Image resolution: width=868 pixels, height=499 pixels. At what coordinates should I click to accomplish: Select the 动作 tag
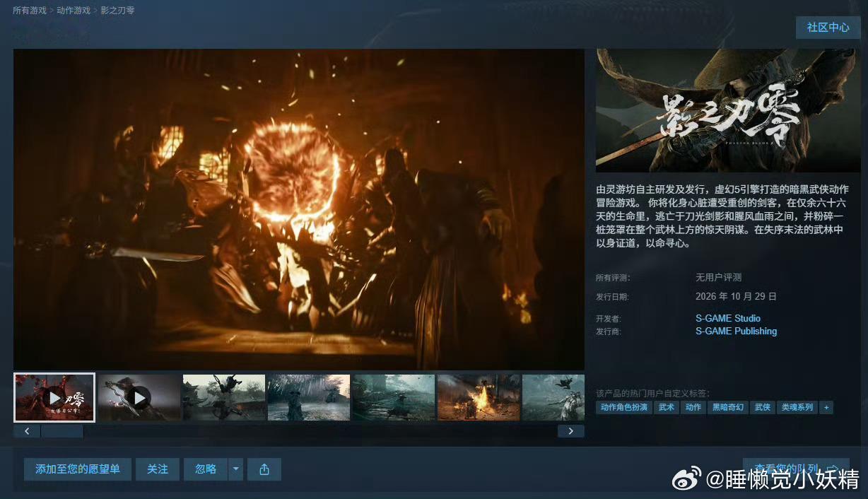(x=693, y=408)
